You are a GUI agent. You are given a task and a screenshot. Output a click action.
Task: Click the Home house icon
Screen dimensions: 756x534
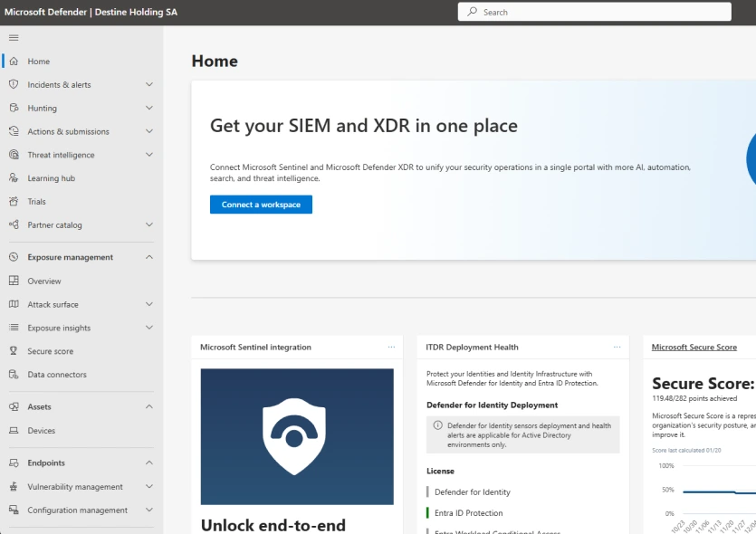point(14,62)
